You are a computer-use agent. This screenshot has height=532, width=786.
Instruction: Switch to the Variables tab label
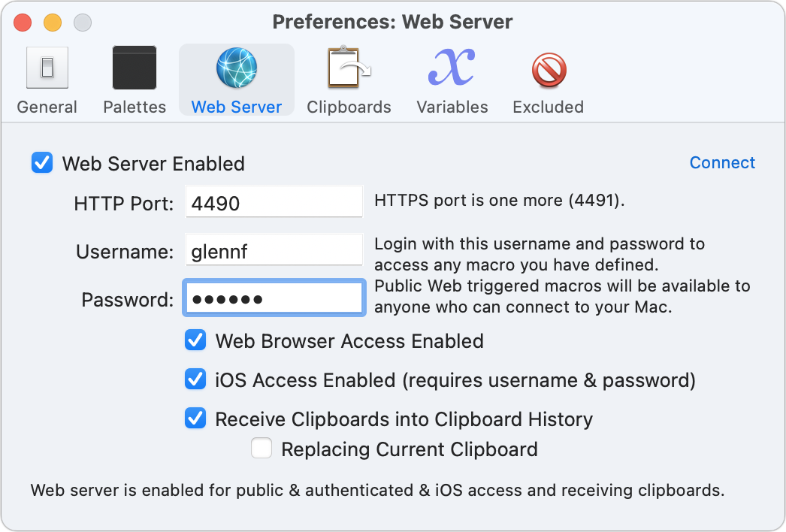click(452, 107)
